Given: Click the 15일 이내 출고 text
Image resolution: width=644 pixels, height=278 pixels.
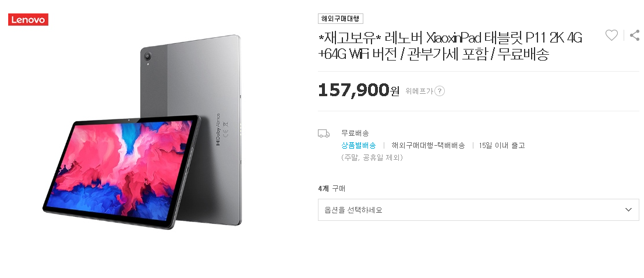Looking at the screenshot, I should point(502,145).
